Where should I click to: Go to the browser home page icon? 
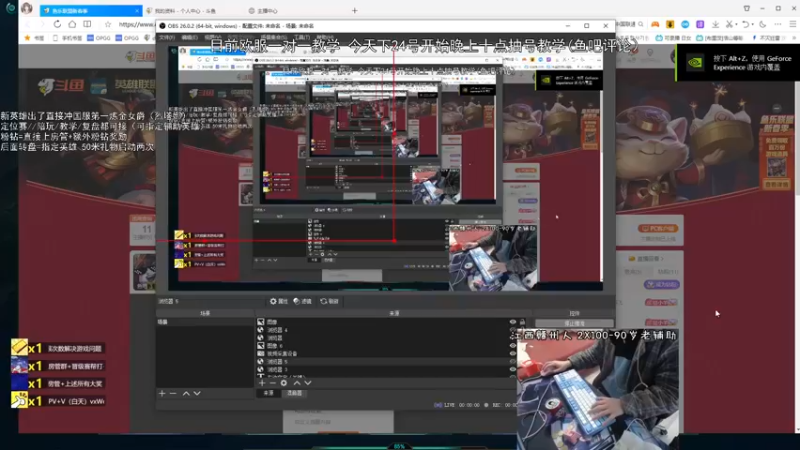(x=72, y=24)
